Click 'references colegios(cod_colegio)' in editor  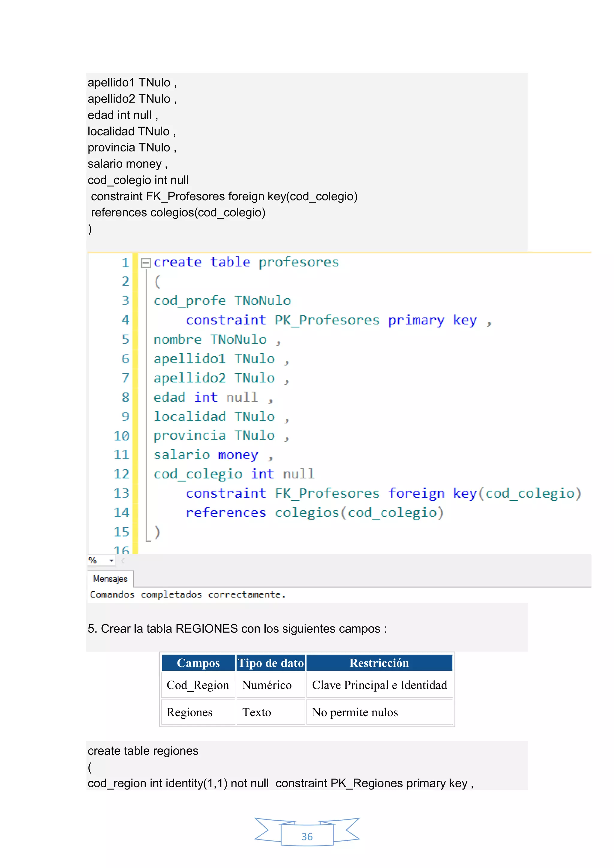click(314, 513)
